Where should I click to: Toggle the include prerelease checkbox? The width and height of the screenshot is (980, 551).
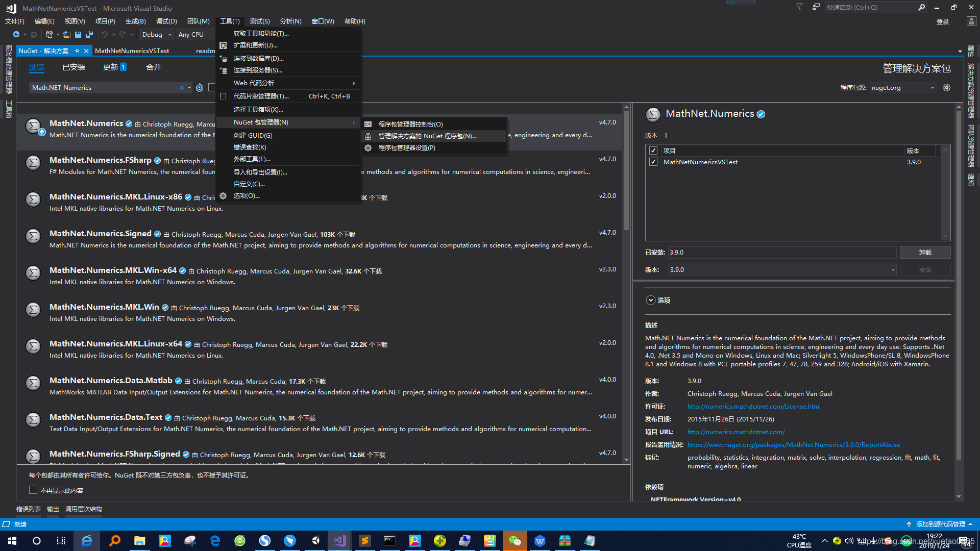click(x=211, y=88)
